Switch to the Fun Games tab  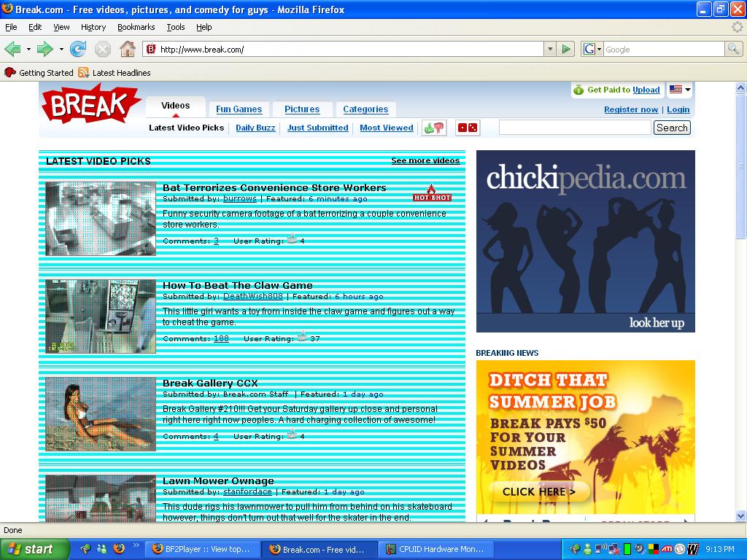(x=239, y=109)
